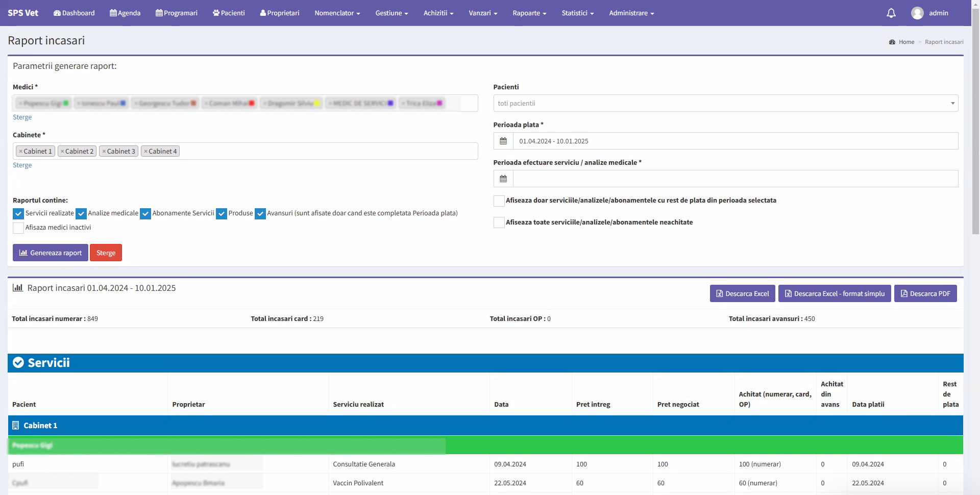Open the admin user avatar
The height and width of the screenshot is (495, 980).
917,13
